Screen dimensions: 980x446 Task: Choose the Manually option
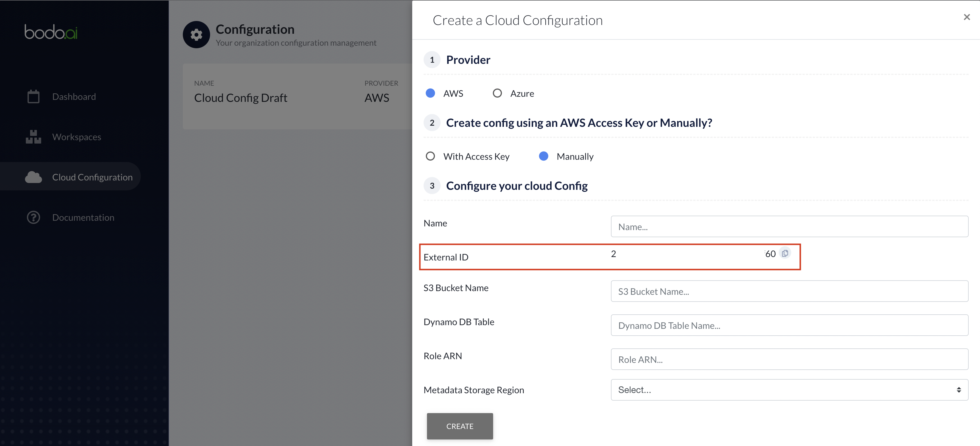(544, 156)
